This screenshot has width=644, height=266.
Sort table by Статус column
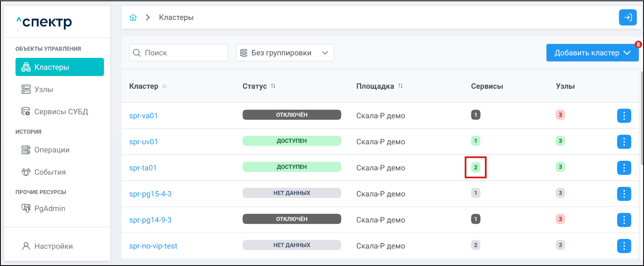pos(273,86)
